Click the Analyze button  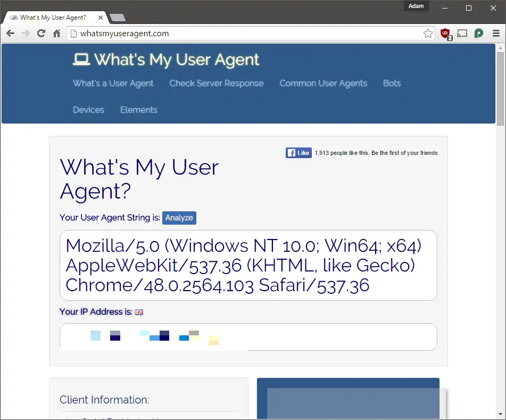coord(179,218)
